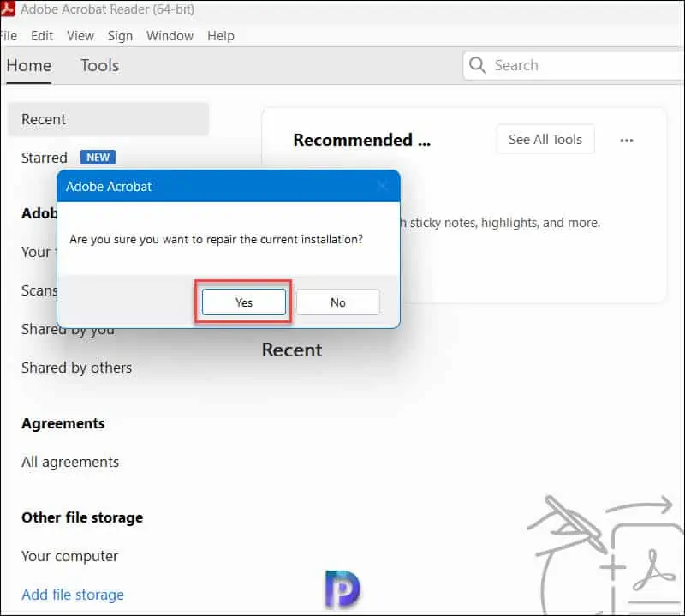Click the Add file storage link
685x616 pixels.
pyautogui.click(x=73, y=595)
